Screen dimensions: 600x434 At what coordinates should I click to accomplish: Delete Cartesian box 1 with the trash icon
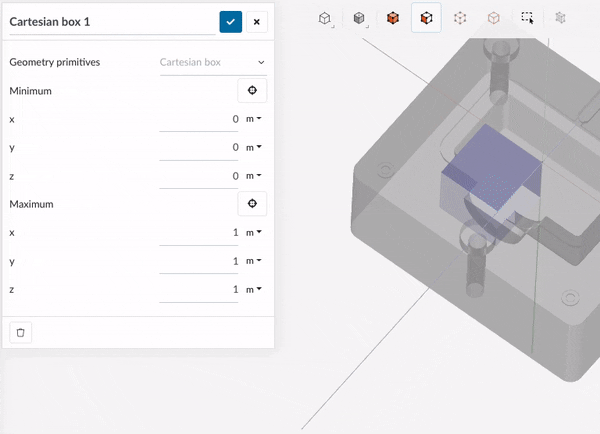click(x=22, y=332)
